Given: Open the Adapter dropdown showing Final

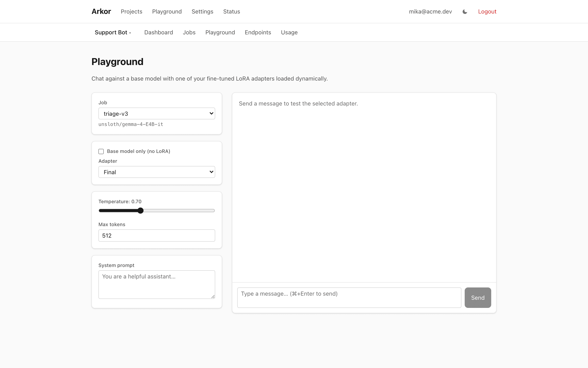Looking at the screenshot, I should 157,172.
